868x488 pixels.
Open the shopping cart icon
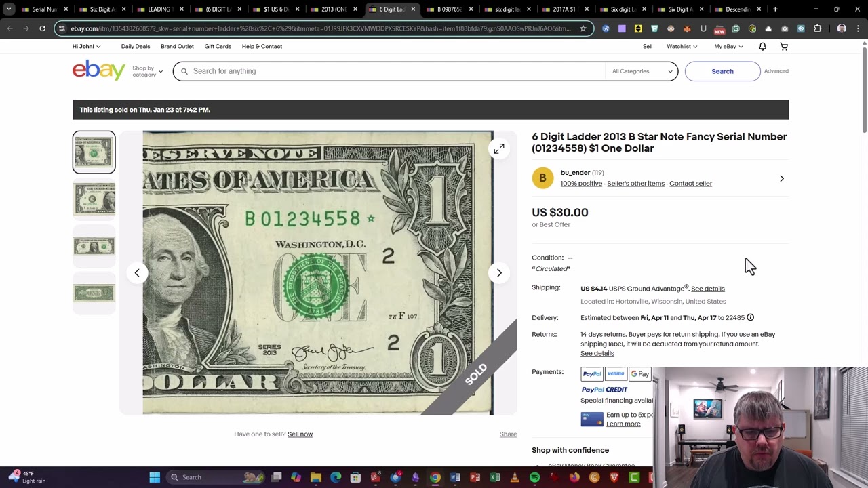pos(784,47)
